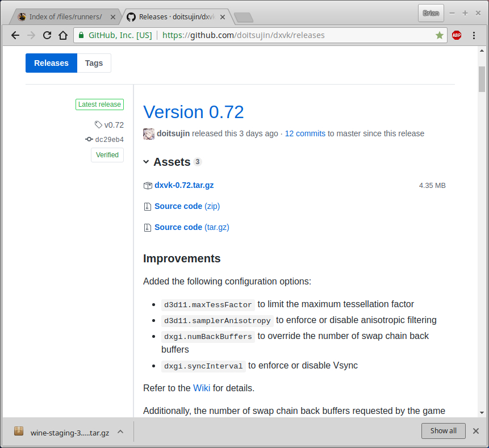Click the page scrollbar thumb
Image resolution: width=489 pixels, height=448 pixels.
482,79
